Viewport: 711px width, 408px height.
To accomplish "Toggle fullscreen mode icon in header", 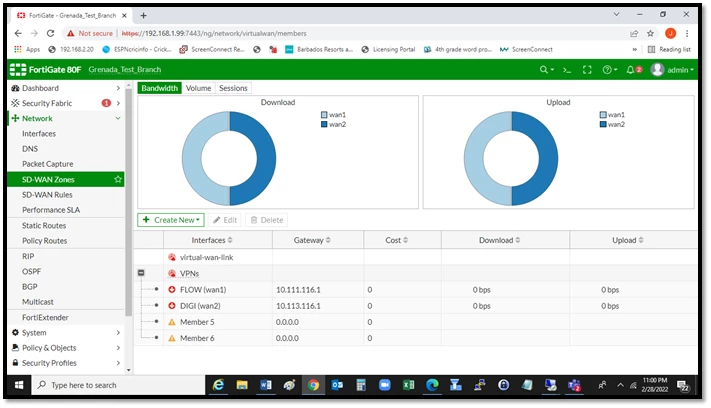I will click(x=587, y=70).
